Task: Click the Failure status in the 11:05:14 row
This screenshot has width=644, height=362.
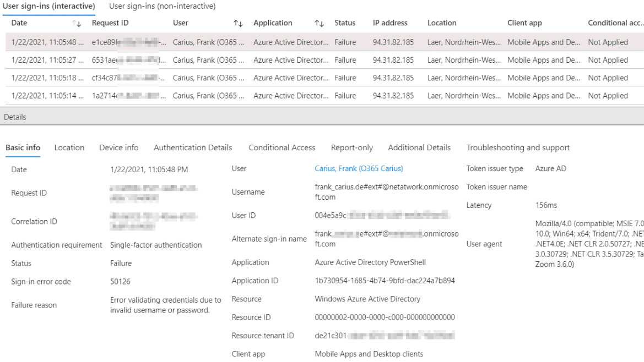Action: coord(345,96)
